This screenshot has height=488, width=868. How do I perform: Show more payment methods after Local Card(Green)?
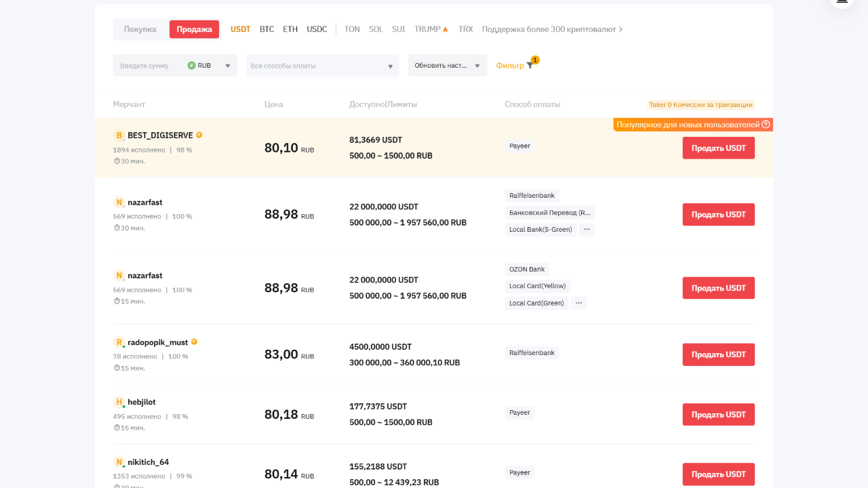(578, 303)
